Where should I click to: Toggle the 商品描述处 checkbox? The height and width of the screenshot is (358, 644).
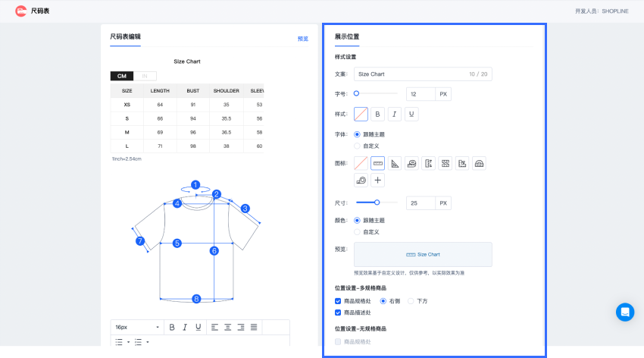coord(339,312)
